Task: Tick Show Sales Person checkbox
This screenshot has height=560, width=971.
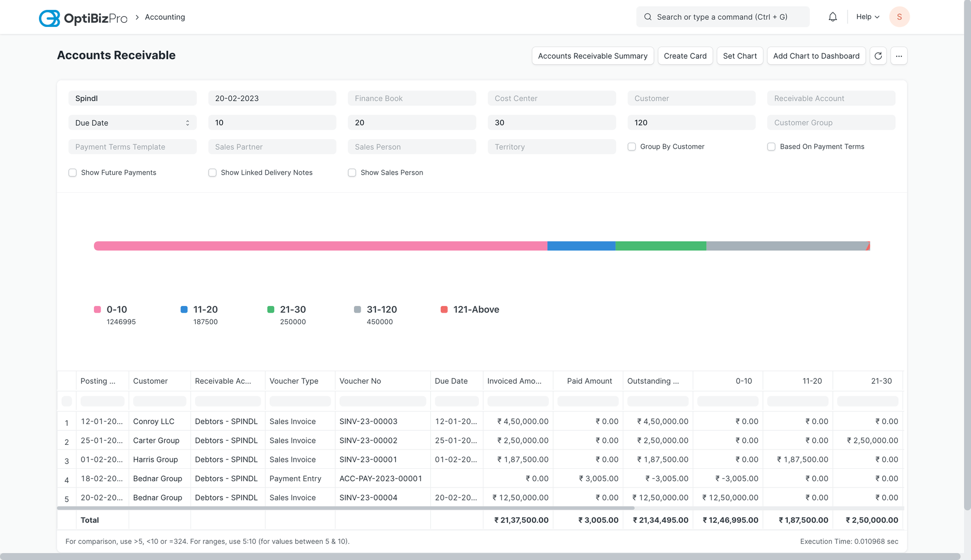Action: click(352, 173)
